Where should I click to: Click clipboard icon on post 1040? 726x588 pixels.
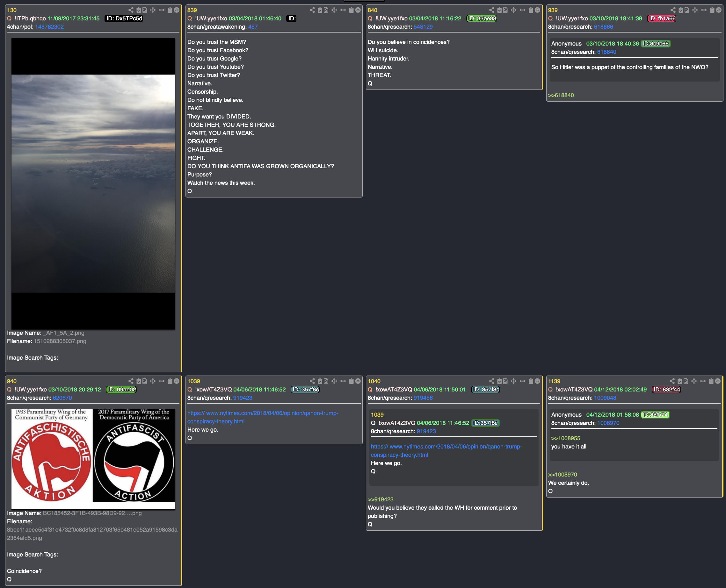point(531,381)
